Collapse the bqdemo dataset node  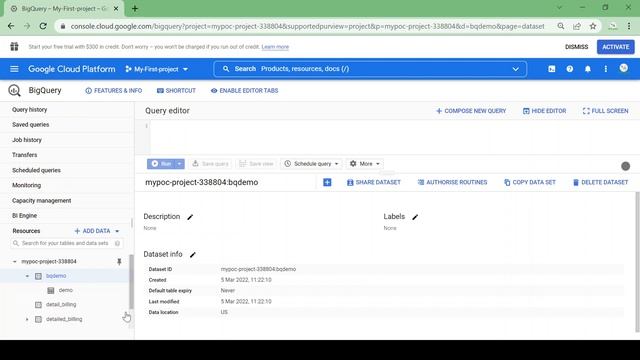(x=27, y=276)
